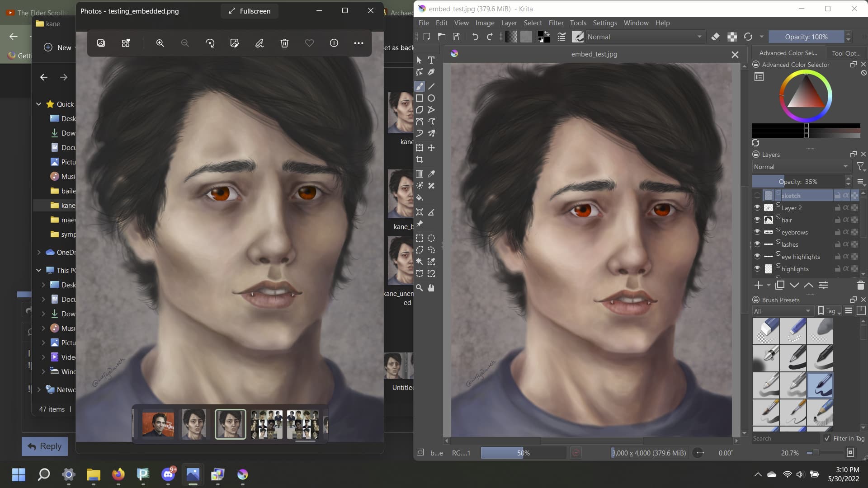Switch to the Tool Options tab
Viewport: 868px width, 488px height.
tap(845, 53)
